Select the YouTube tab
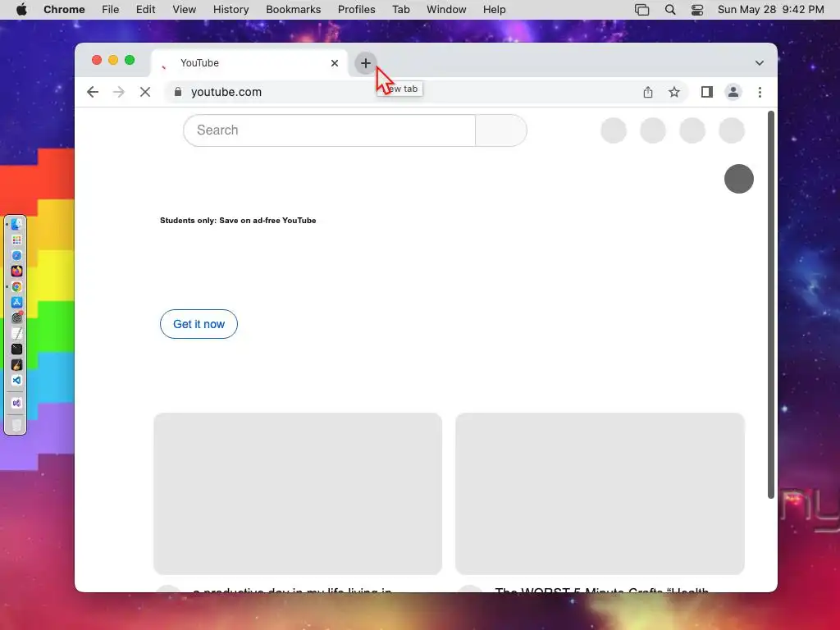Viewport: 840px width, 630px height. pyautogui.click(x=250, y=63)
